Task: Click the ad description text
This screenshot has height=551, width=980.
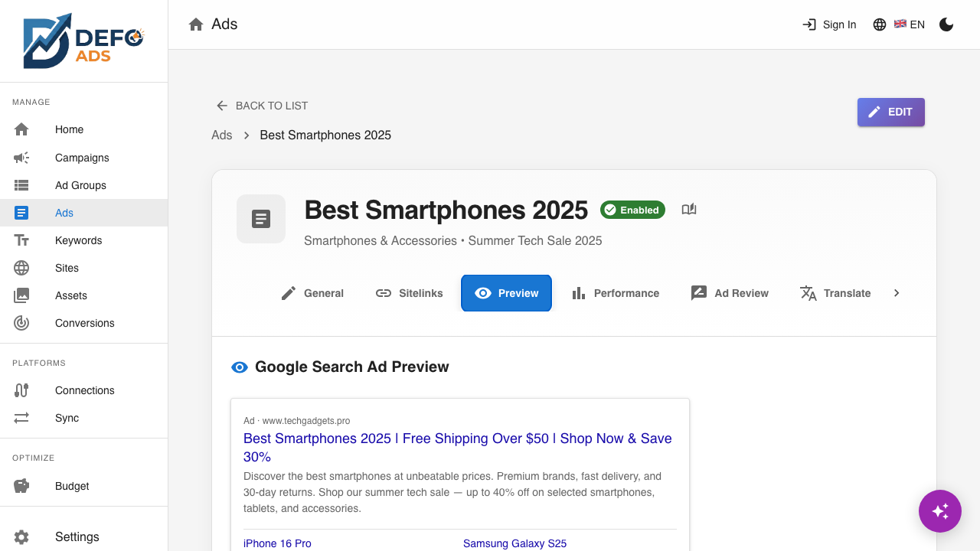Action: pos(452,492)
